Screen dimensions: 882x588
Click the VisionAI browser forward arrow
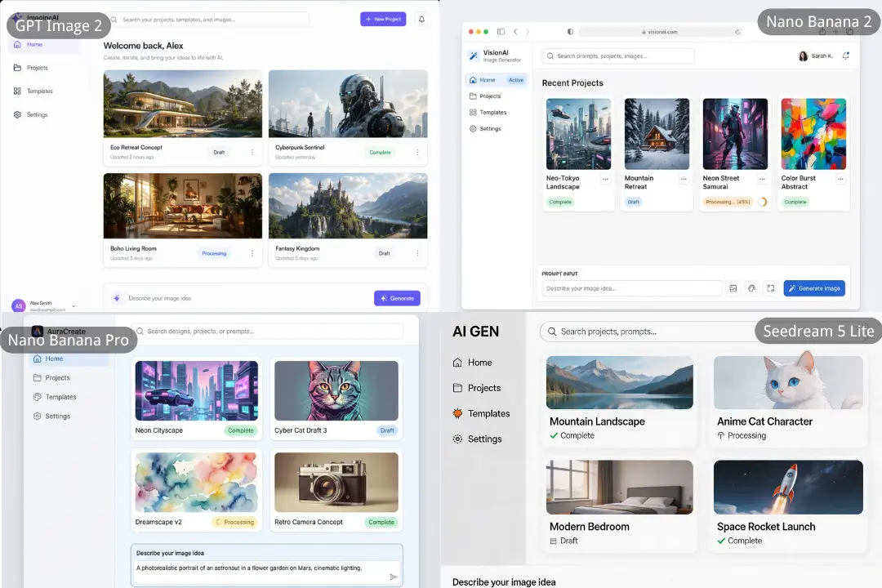click(528, 32)
